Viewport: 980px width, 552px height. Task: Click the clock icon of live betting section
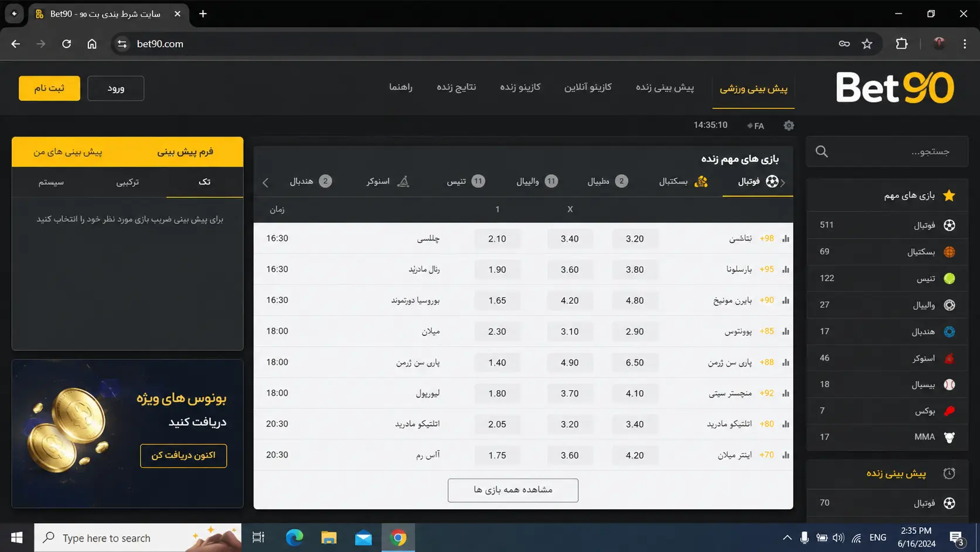click(x=950, y=473)
